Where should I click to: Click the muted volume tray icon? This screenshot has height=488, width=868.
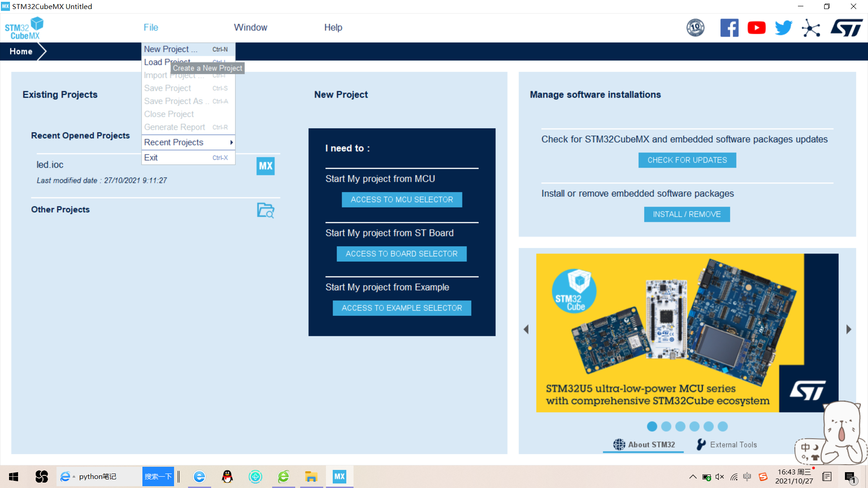click(x=720, y=477)
